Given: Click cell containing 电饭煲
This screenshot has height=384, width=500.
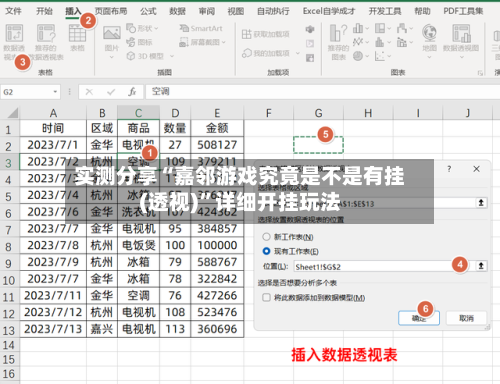Looking at the screenshot, I should (138, 245).
